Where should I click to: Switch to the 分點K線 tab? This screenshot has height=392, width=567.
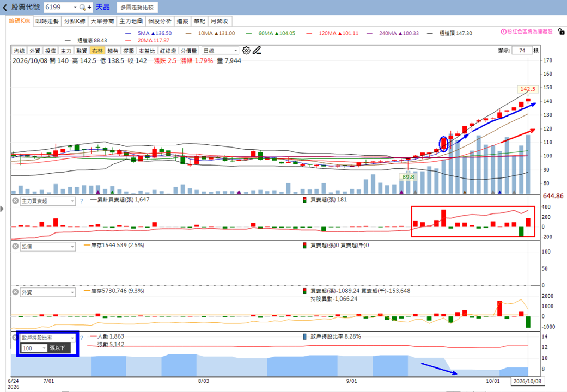point(75,21)
